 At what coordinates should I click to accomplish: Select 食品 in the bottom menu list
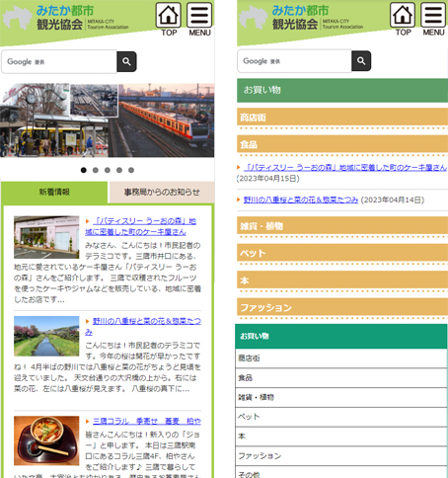pos(341,378)
